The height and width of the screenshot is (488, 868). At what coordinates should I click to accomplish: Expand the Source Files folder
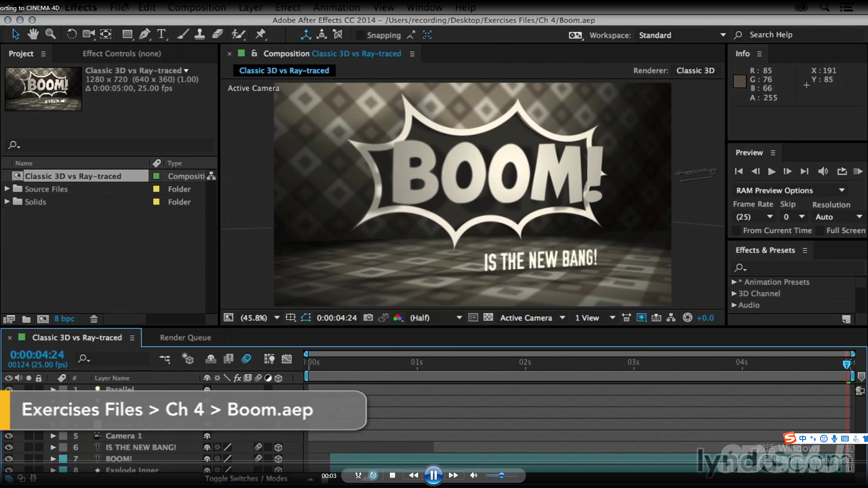click(x=7, y=189)
